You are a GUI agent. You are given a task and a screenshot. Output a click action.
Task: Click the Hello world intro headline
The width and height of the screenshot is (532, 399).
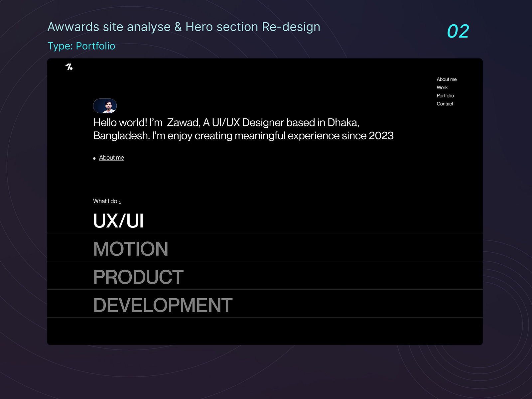click(243, 129)
